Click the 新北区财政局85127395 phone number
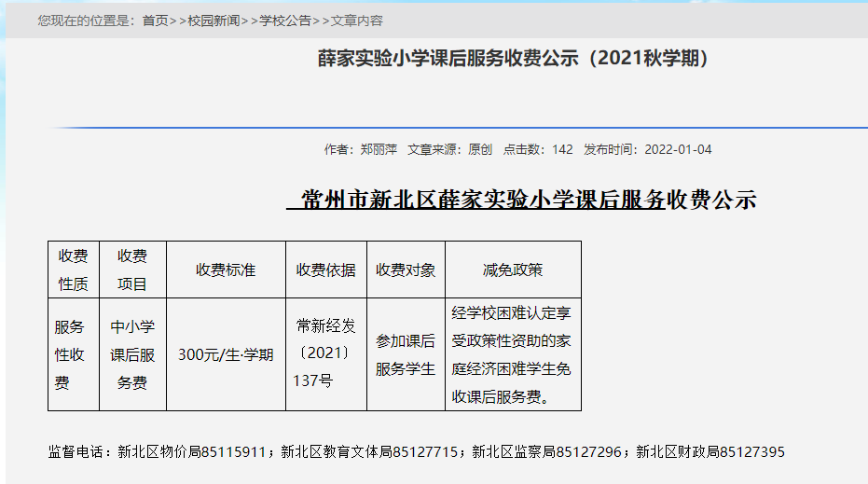Viewport: 868px width, 484px height. pos(710,452)
